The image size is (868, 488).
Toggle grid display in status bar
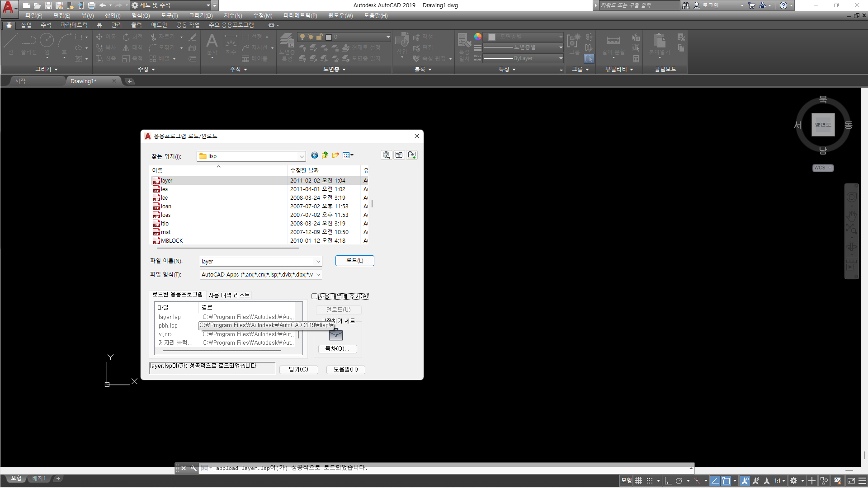[x=638, y=481]
